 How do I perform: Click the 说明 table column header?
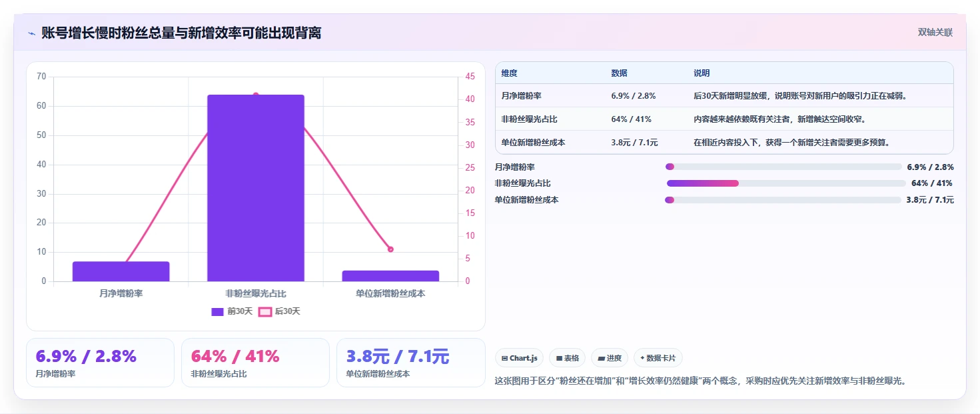[702, 73]
